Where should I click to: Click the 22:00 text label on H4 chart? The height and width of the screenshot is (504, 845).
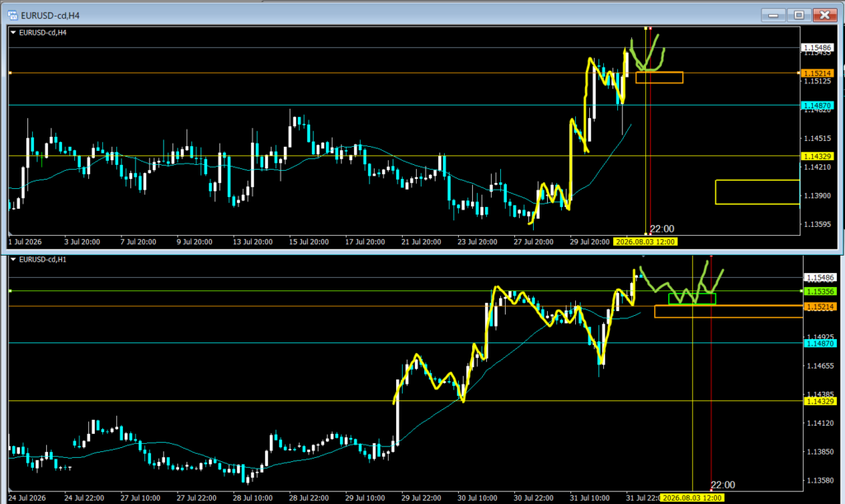point(662,228)
